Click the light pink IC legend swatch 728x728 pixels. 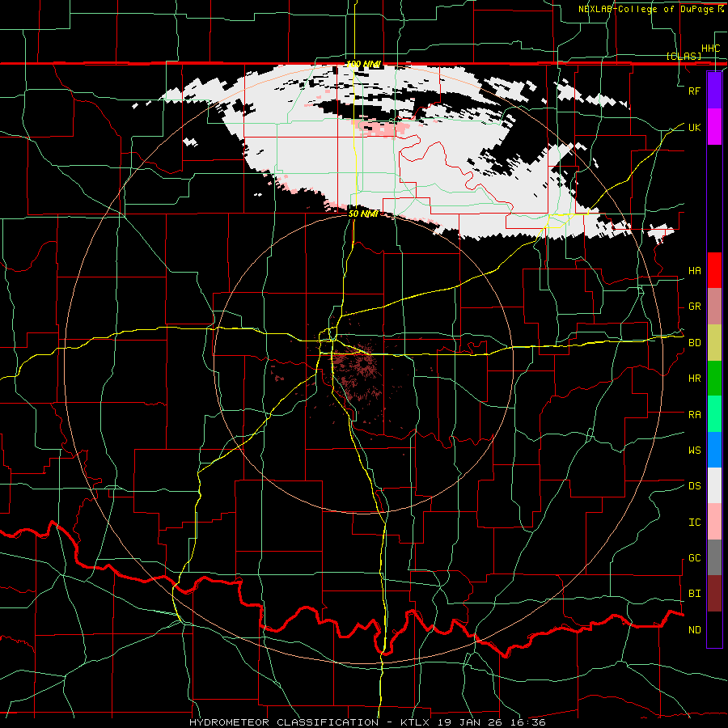pos(714,522)
